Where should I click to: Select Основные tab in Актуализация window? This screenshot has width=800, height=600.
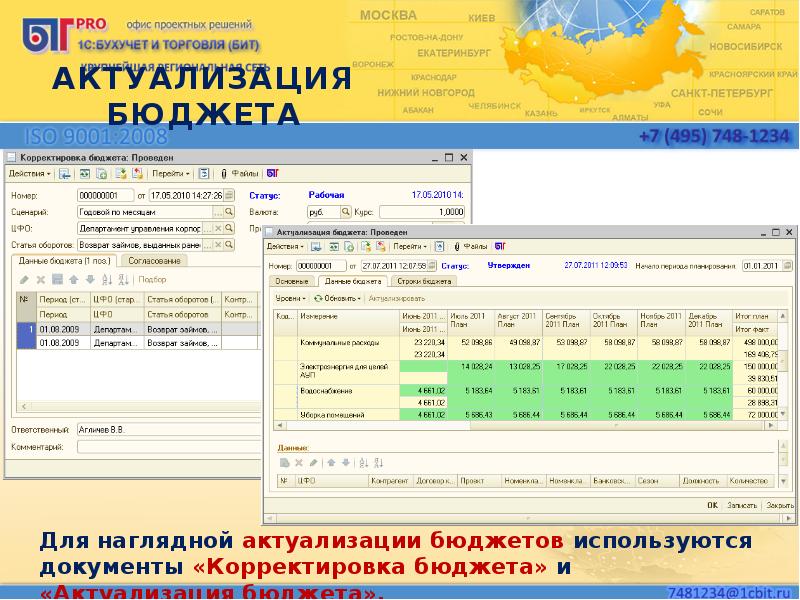pos(291,282)
